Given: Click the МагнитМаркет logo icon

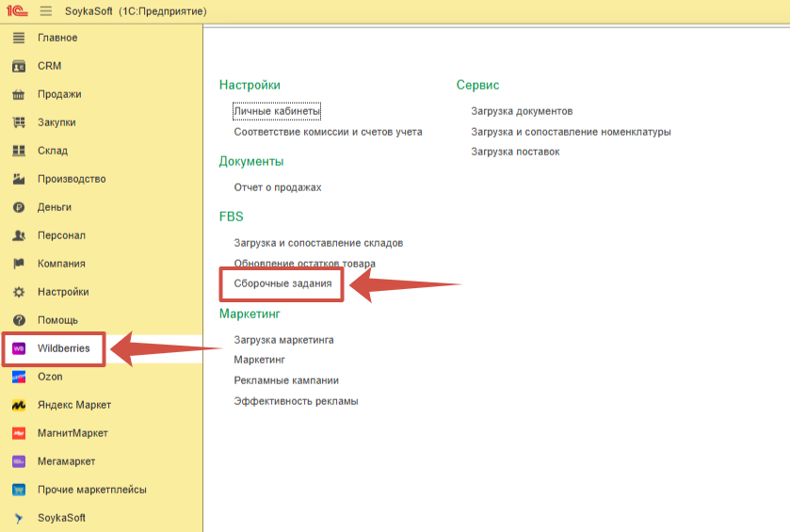Looking at the screenshot, I should tap(19, 433).
